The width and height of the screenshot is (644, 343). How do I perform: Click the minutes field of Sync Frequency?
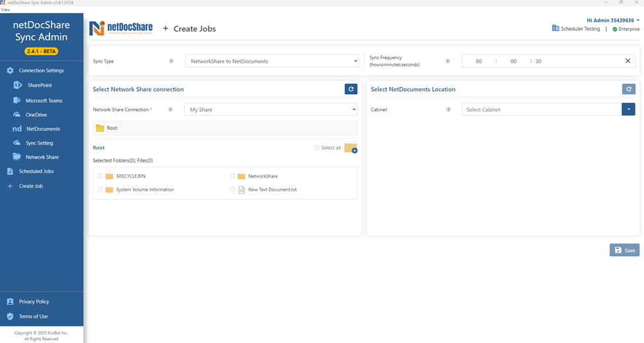pos(513,61)
